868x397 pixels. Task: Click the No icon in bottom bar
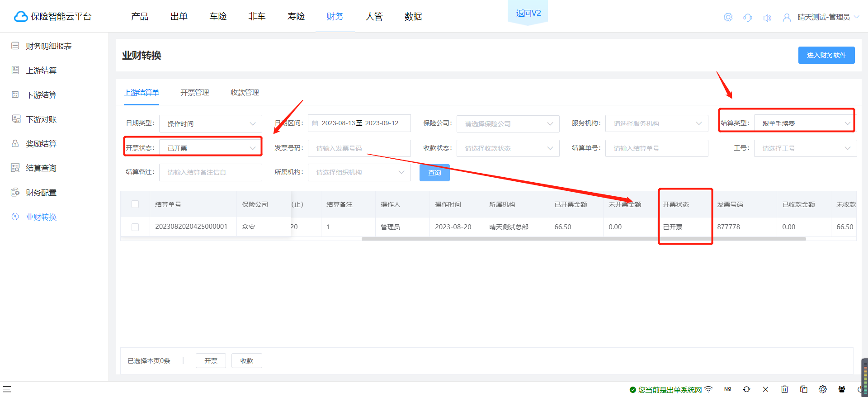coord(727,389)
